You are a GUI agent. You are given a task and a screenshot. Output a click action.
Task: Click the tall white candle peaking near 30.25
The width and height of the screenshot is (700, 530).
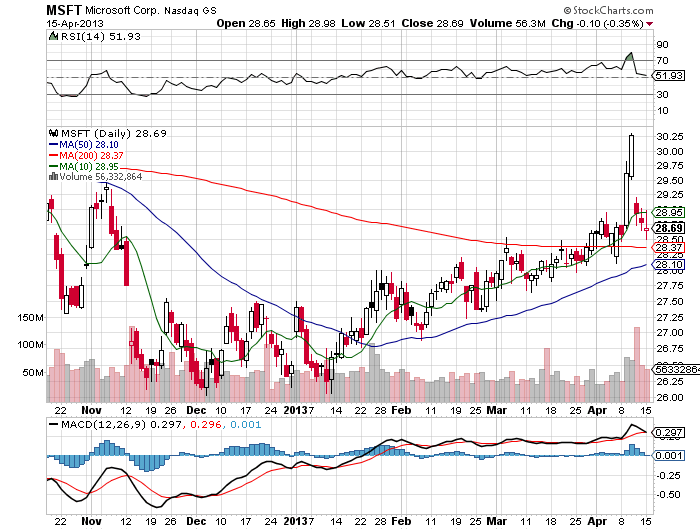click(631, 156)
